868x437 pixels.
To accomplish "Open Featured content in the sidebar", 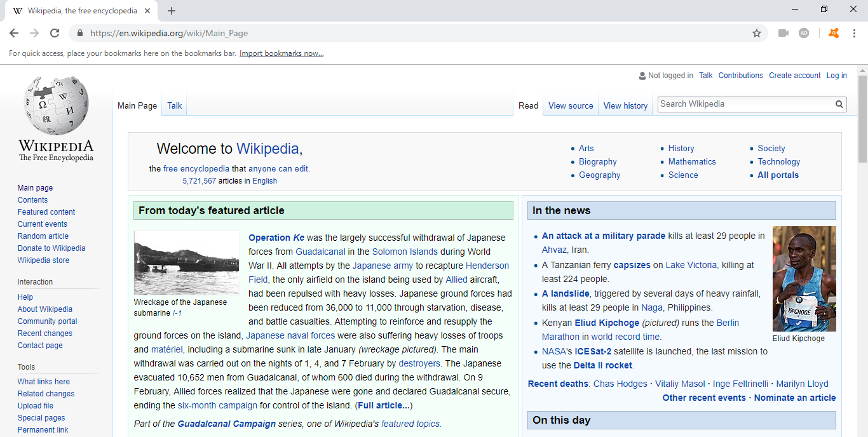I will click(46, 212).
